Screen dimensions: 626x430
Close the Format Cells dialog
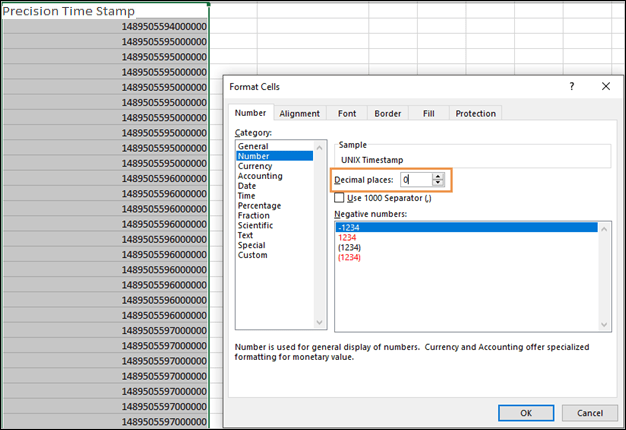606,86
